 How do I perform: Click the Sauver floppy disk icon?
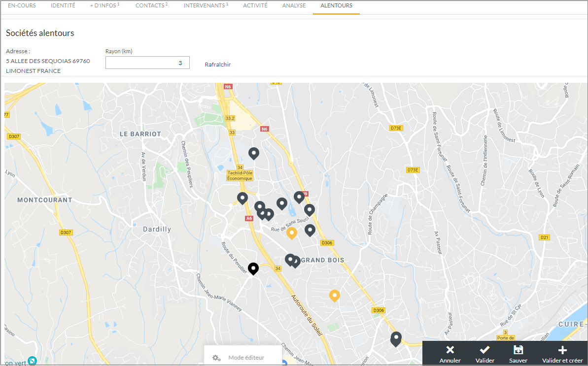[x=518, y=350]
